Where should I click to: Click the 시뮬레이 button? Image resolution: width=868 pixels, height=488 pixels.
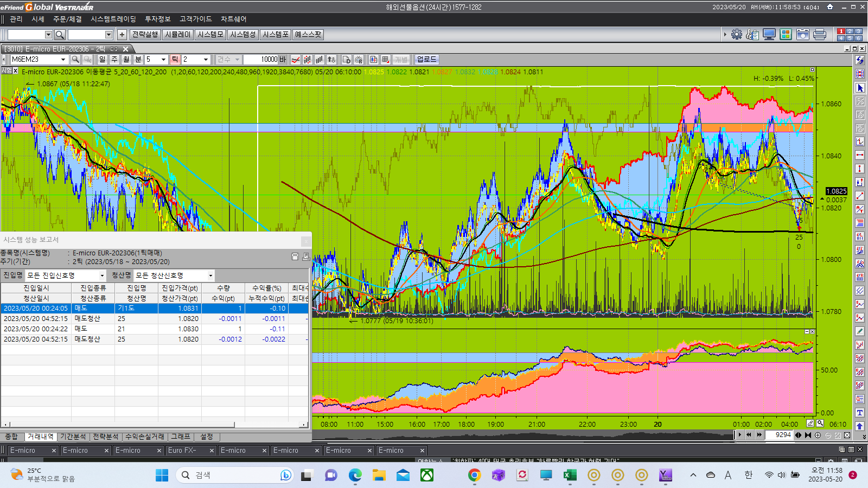(178, 34)
